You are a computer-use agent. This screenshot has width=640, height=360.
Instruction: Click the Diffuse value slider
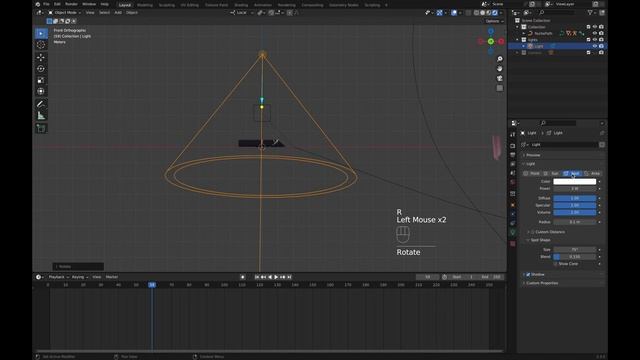tap(574, 198)
